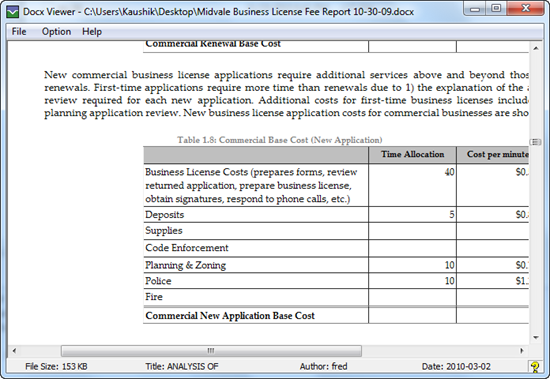Viewport: 550px width, 379px height.
Task: Click the Author: fred status field
Action: (x=323, y=367)
